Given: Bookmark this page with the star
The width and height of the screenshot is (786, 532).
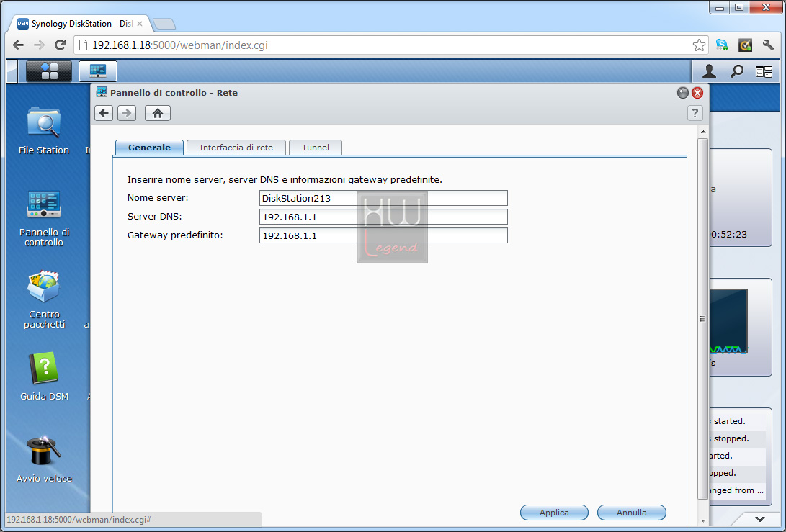Looking at the screenshot, I should click(x=699, y=45).
